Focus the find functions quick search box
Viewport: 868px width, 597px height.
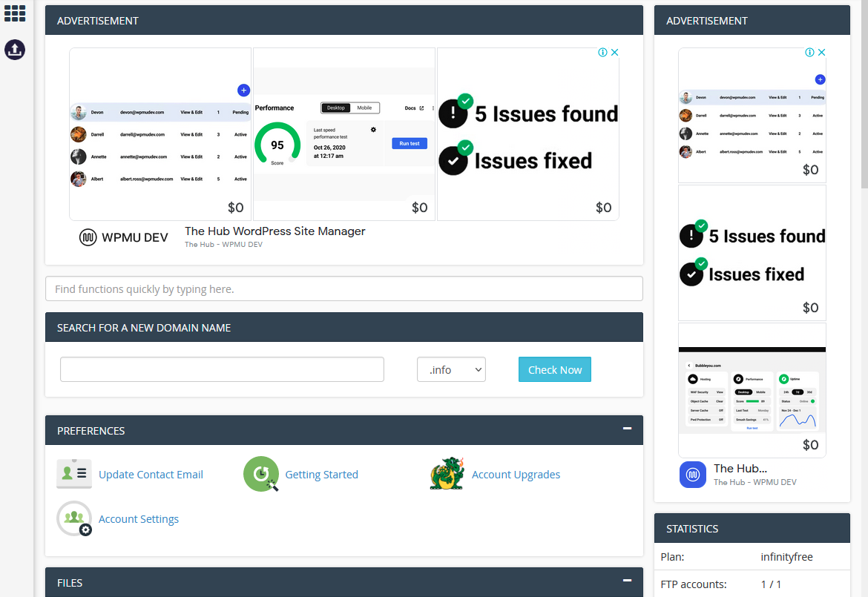(x=343, y=289)
